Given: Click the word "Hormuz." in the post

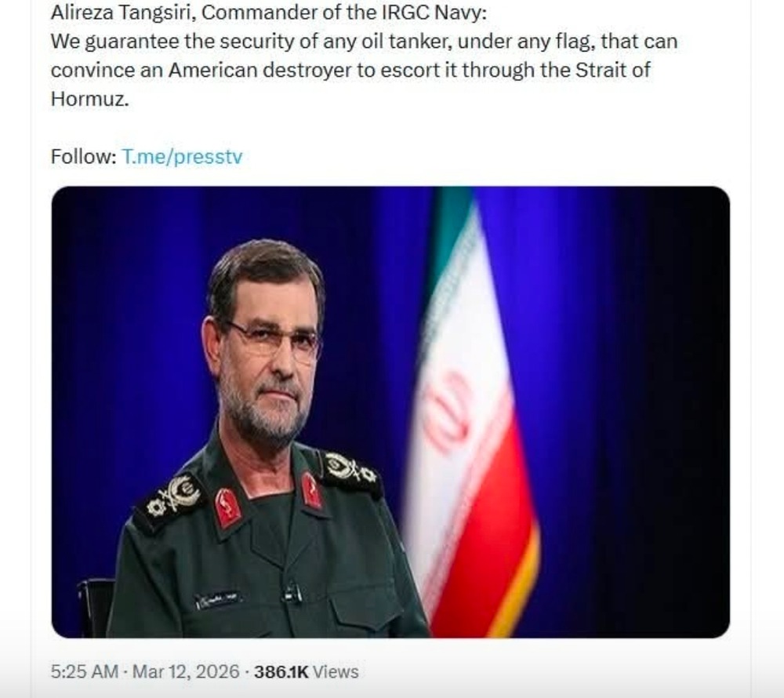Looking at the screenshot, I should pyautogui.click(x=88, y=99).
